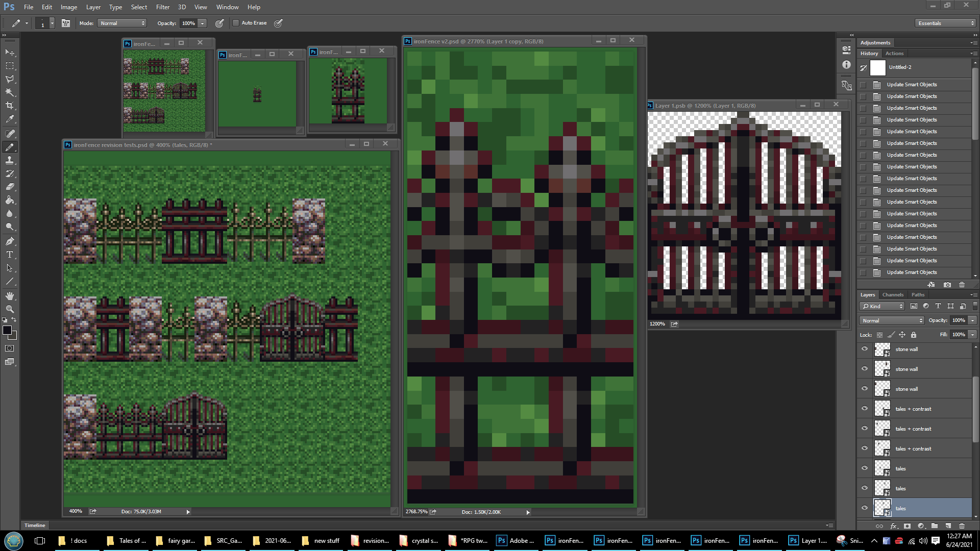Select the Hand tool

point(10,296)
